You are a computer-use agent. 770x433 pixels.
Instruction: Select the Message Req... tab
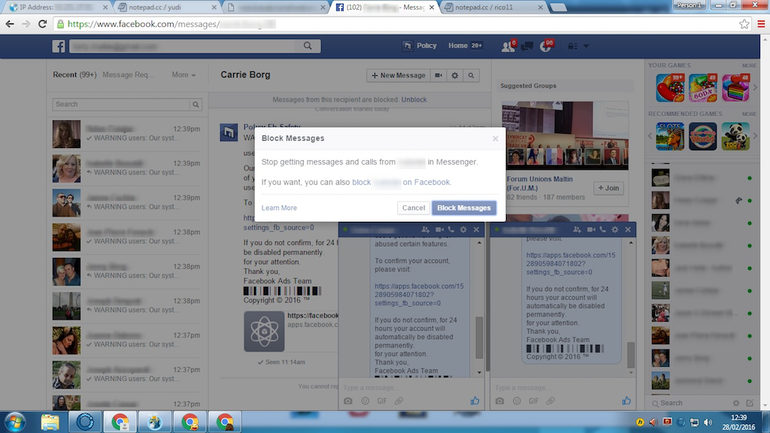click(128, 75)
